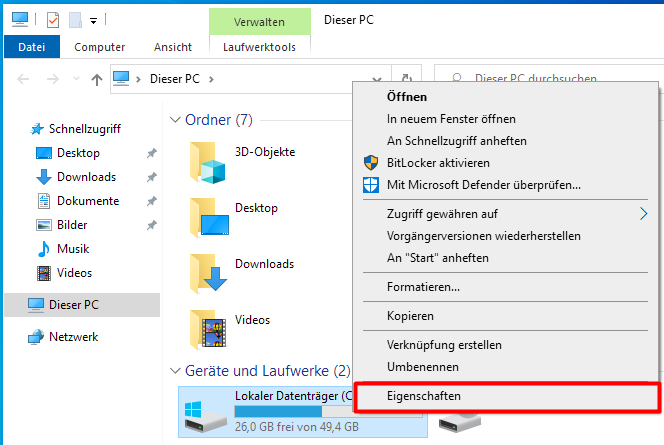Image resolution: width=664 pixels, height=445 pixels.
Task: Open the quick access toolbar dropdown arrow
Action: click(93, 19)
